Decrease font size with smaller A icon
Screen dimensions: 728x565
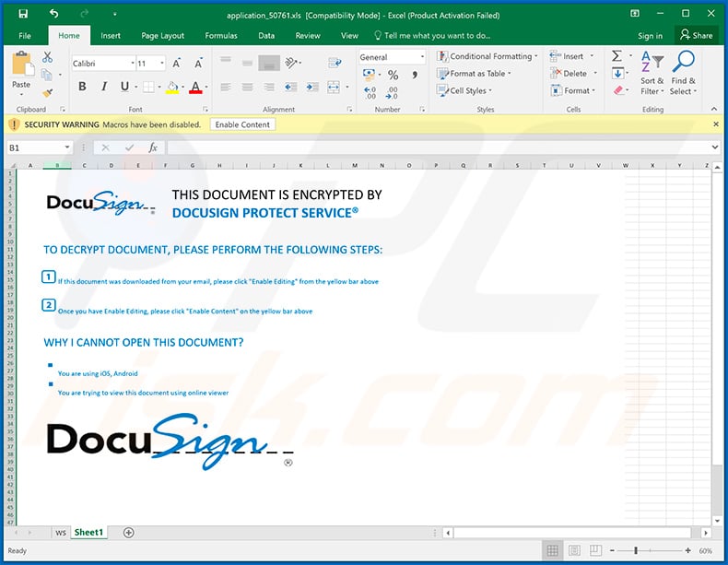(198, 64)
